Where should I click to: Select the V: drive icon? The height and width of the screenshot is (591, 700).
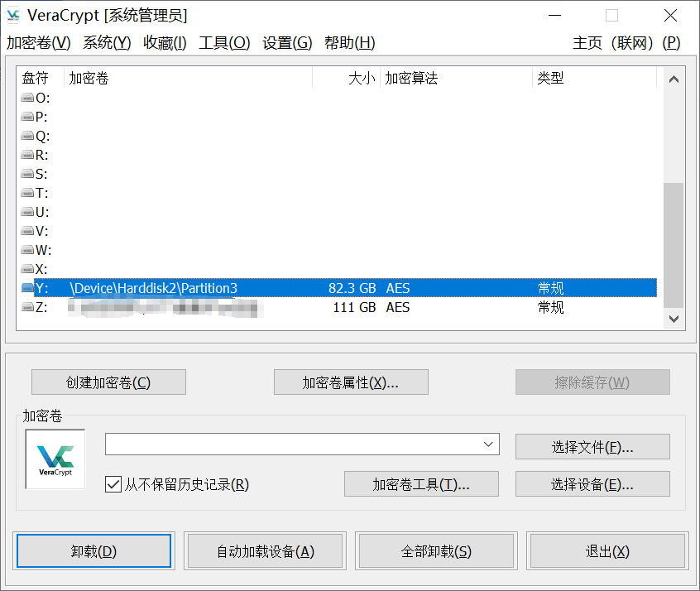[27, 230]
